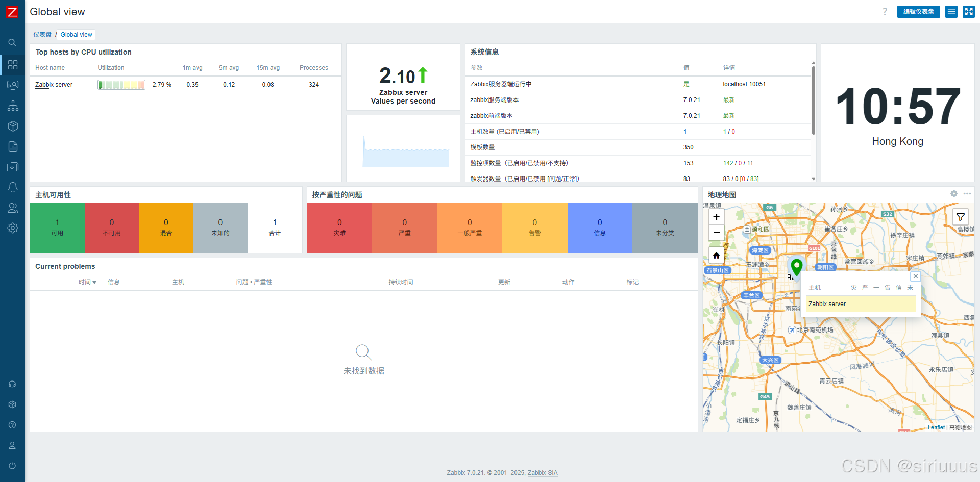Click the green 可用 availability tile
The height and width of the screenshot is (482, 980).
pos(57,228)
